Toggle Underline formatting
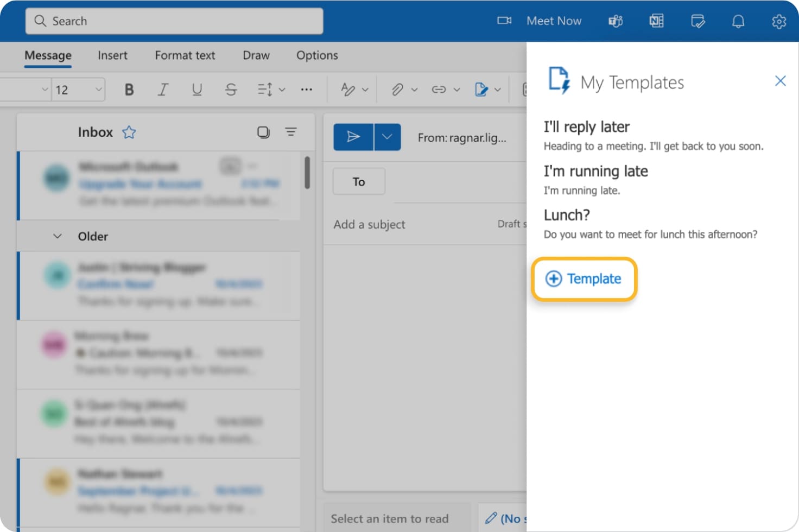The image size is (799, 532). pyautogui.click(x=196, y=89)
